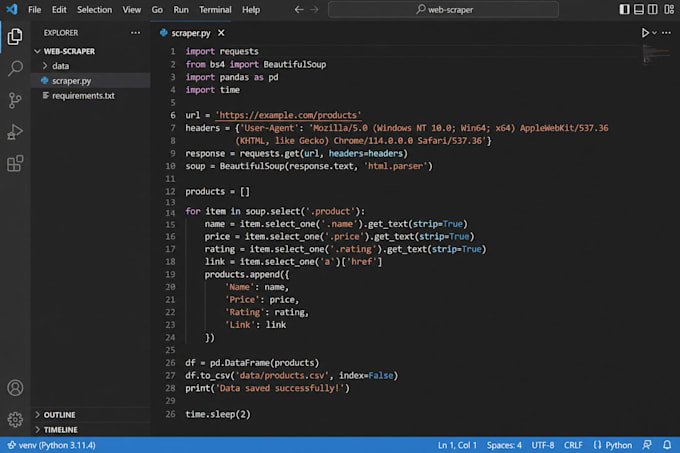Open the Terminal menu

(x=215, y=10)
